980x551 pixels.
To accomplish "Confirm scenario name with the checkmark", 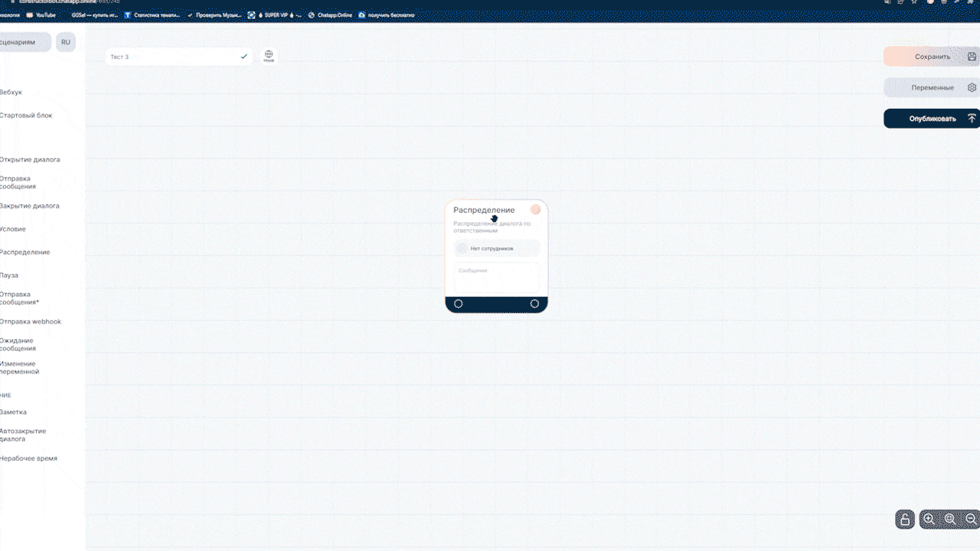I will (244, 57).
